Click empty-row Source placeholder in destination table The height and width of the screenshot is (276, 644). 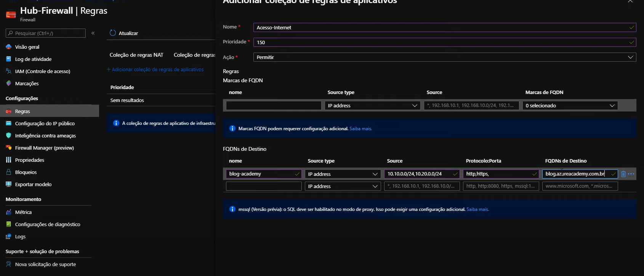pos(422,186)
